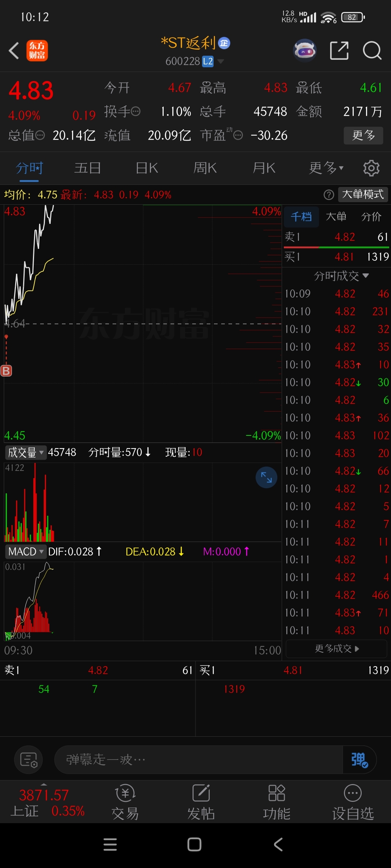Tap Android recent apps menu icon
391x868 pixels.
[x=110, y=844]
